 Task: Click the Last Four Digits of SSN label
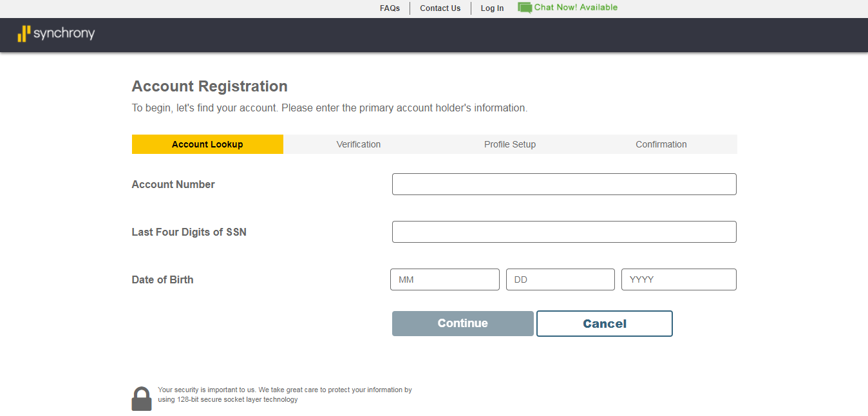(189, 232)
